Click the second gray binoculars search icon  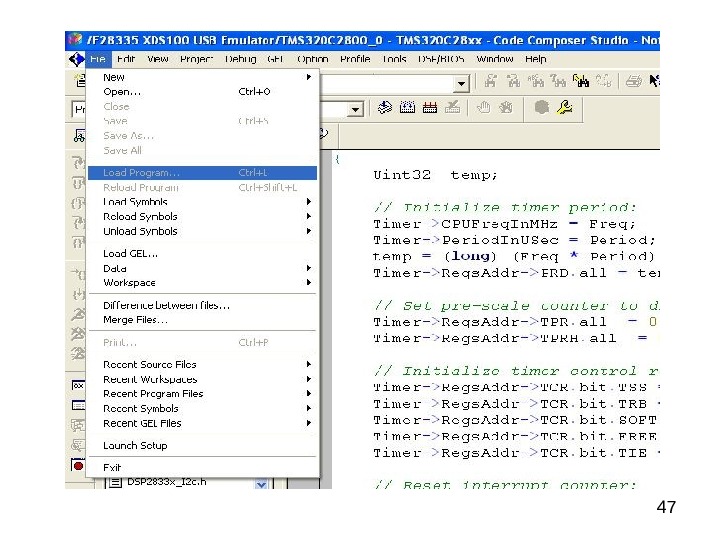pos(513,81)
